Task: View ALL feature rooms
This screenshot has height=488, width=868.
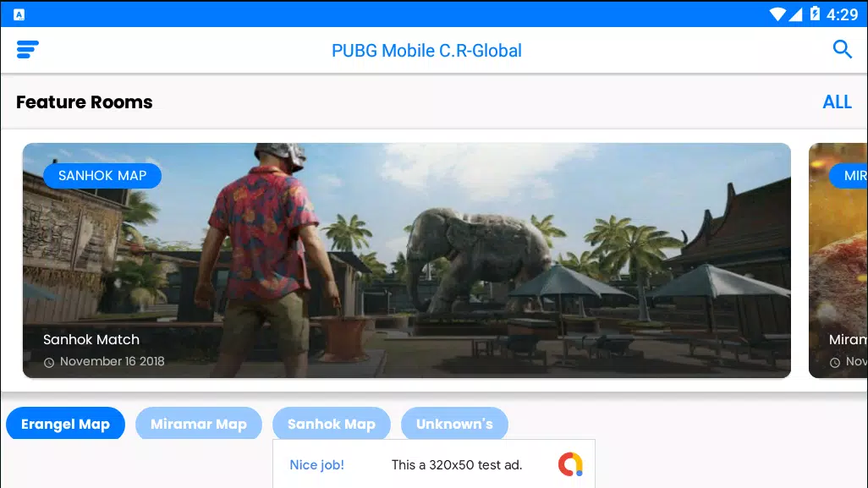Action: click(837, 101)
